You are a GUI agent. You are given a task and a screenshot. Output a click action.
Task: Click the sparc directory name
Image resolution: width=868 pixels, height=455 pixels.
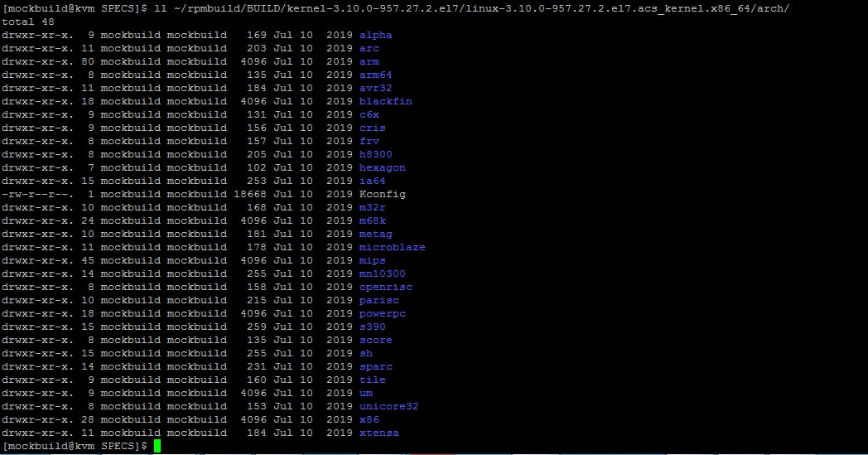tap(375, 367)
